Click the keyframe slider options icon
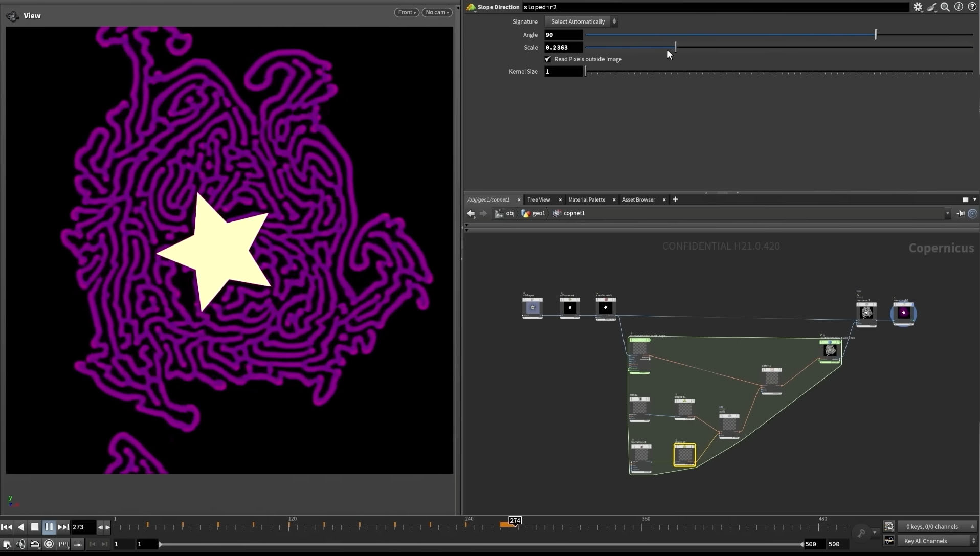Image resolution: width=980 pixels, height=556 pixels. coord(78,544)
